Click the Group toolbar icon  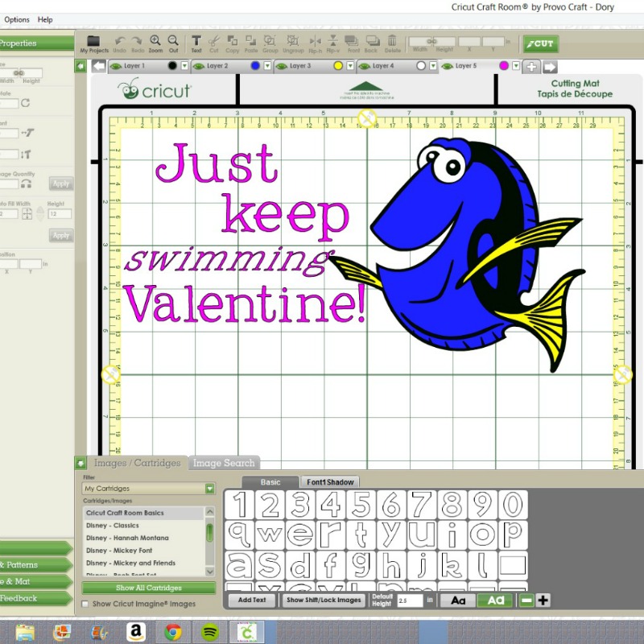point(270,44)
